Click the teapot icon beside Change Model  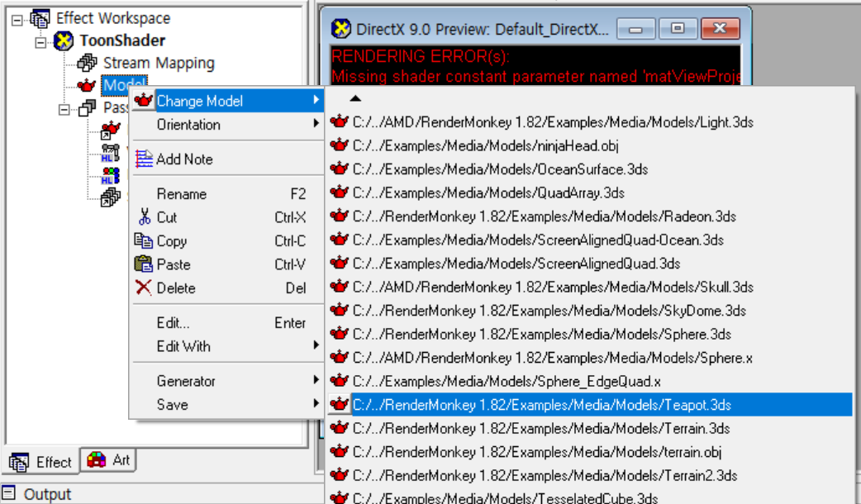pyautogui.click(x=143, y=101)
